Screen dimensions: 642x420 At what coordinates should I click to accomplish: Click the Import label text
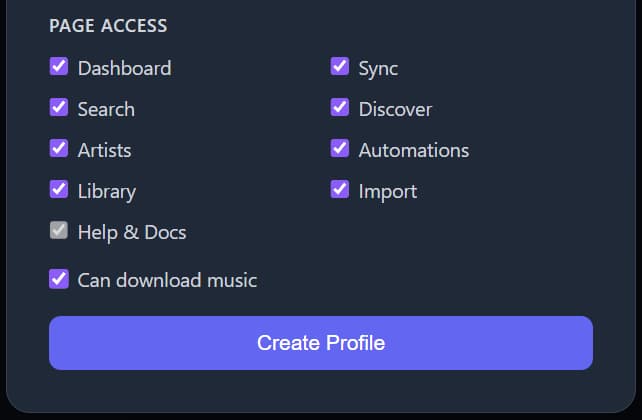387,191
